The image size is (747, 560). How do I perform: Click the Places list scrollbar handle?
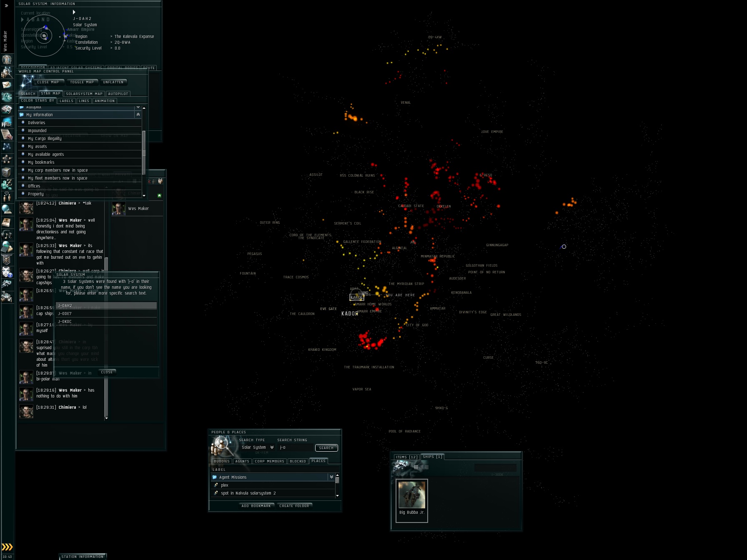[337, 480]
